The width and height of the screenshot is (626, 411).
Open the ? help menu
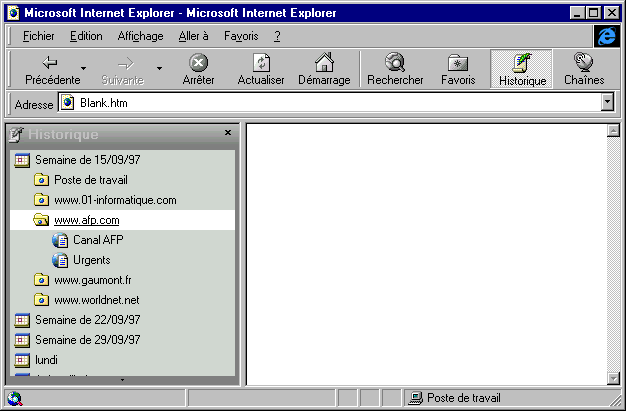pos(277,36)
